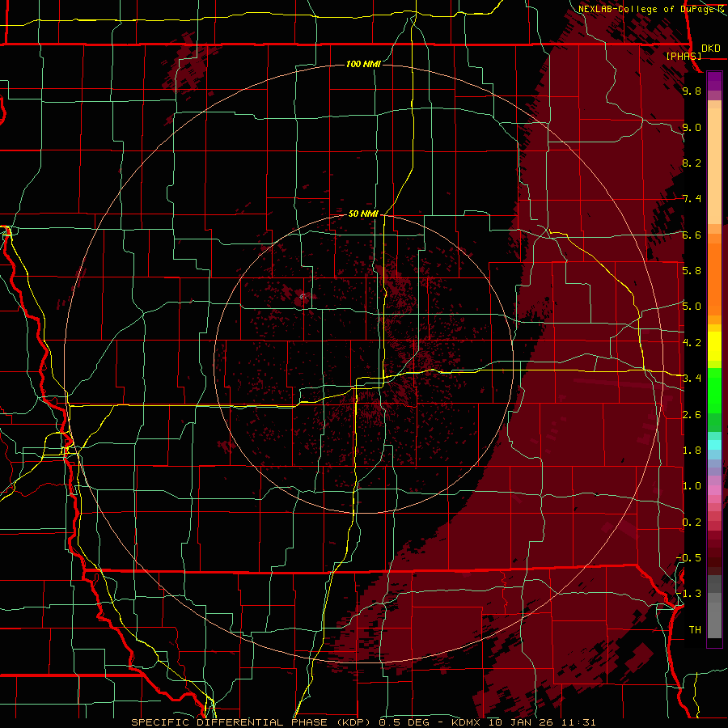The height and width of the screenshot is (728, 728).
Task: Click the 50 NMI range ring label
Action: [363, 214]
